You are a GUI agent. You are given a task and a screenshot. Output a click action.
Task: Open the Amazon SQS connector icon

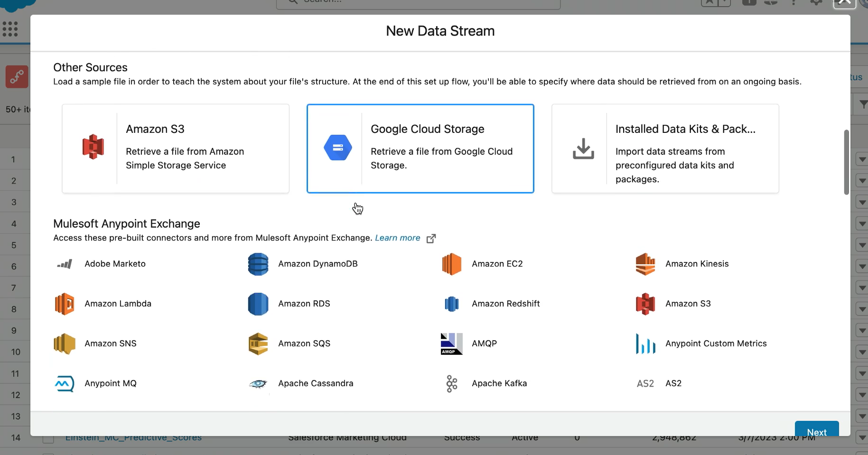click(x=258, y=344)
